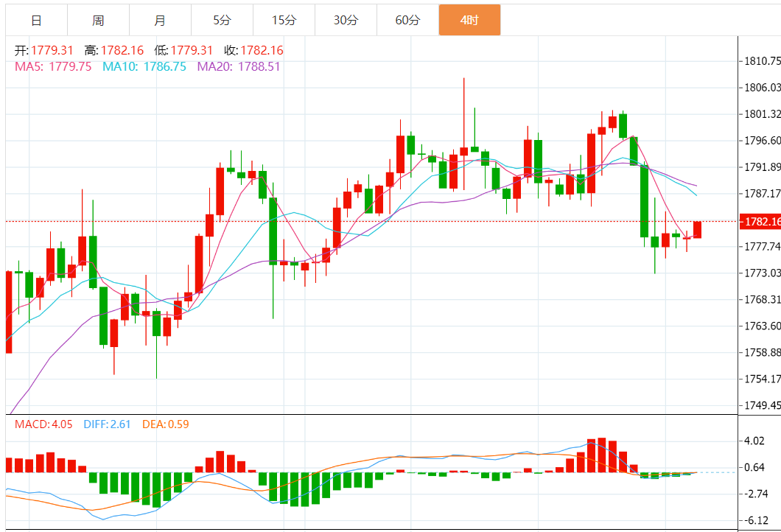Click the 0.64 MACD axis label
The height and width of the screenshot is (532, 781).
click(754, 467)
